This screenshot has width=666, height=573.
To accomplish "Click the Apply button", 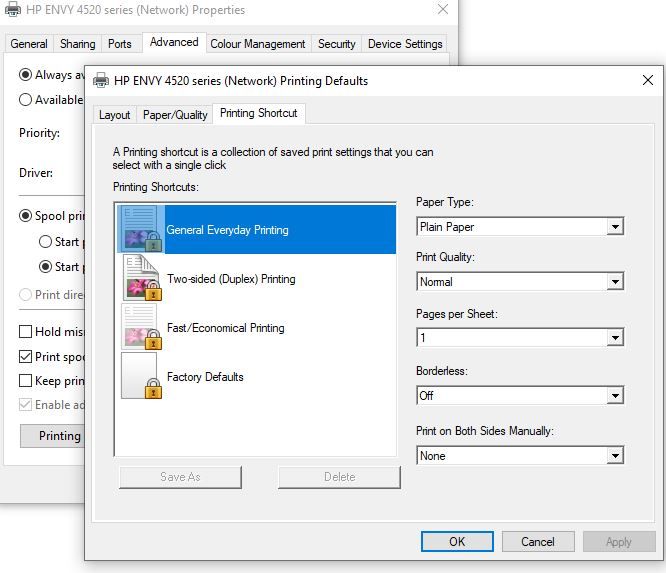I will point(618,542).
